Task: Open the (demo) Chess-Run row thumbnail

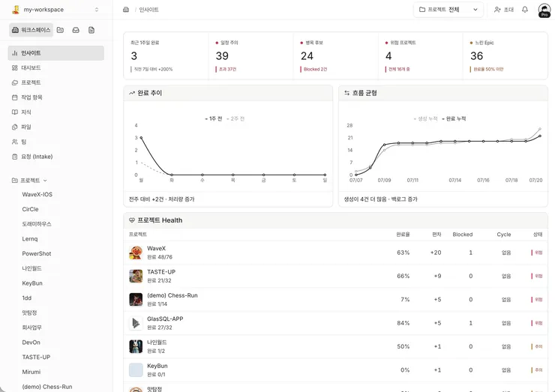Action: (136, 300)
